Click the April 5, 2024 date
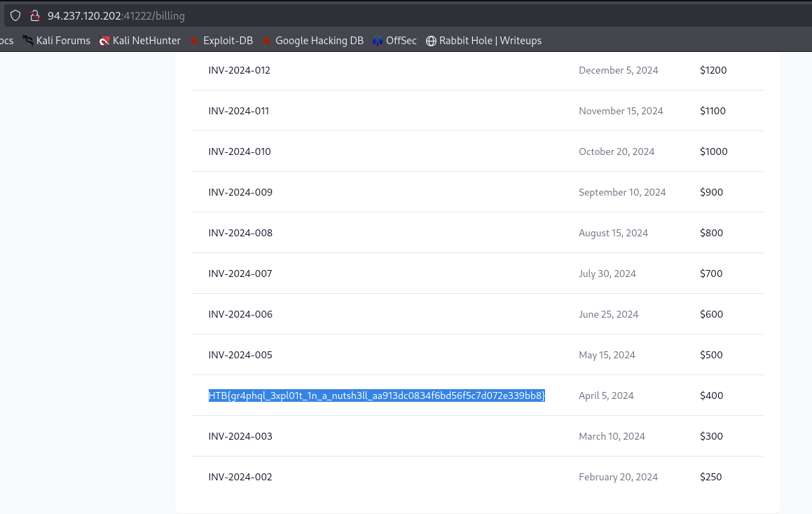 pyautogui.click(x=606, y=395)
